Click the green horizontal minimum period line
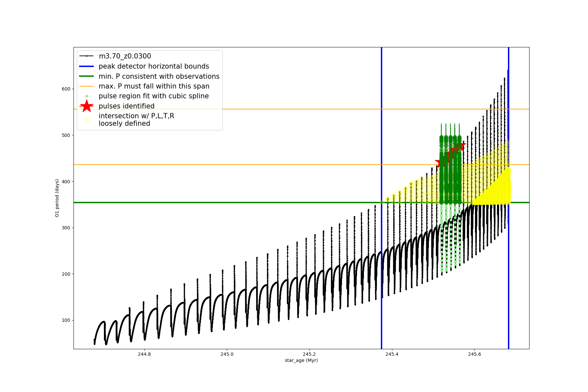This screenshot has height=392, width=588. pos(229,203)
